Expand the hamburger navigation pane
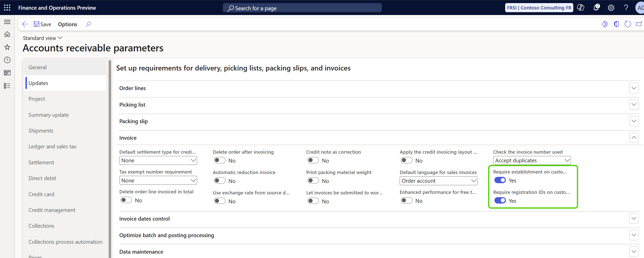Image resolution: width=644 pixels, height=258 pixels. point(7,22)
